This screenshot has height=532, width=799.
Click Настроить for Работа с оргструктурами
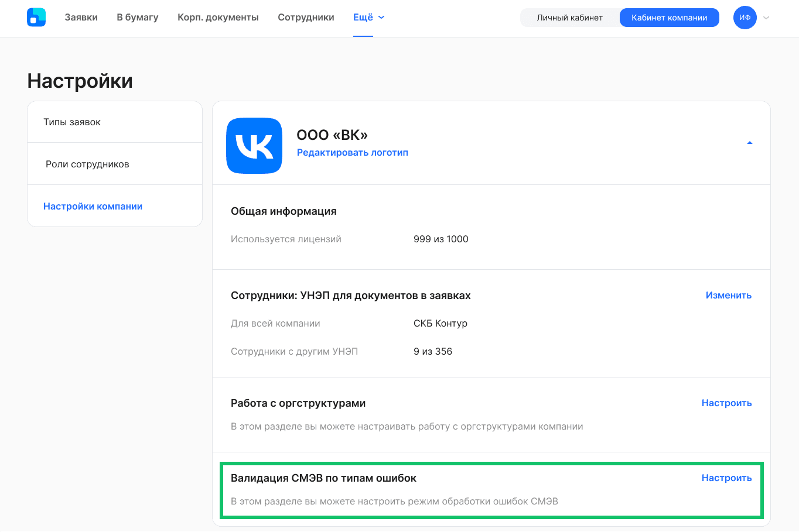click(727, 403)
